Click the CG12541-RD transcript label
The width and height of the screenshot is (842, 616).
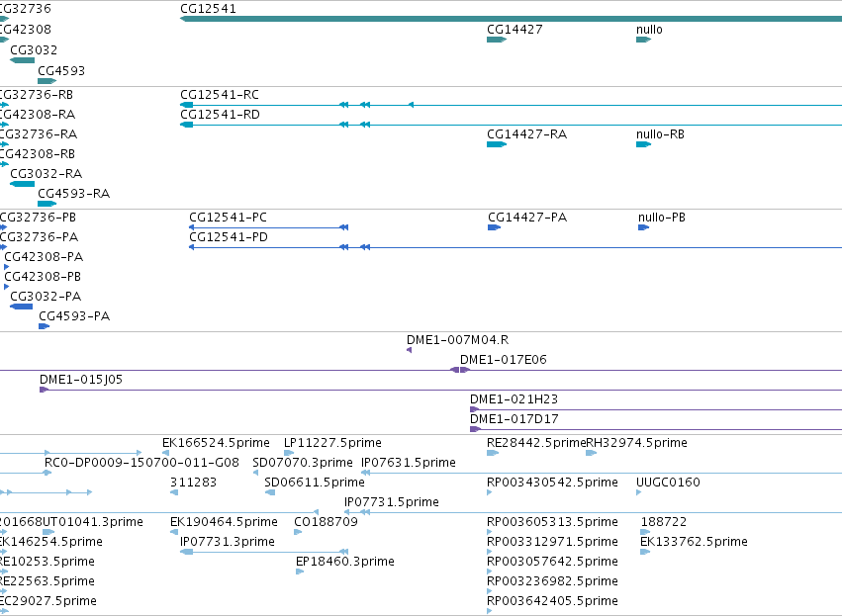221,115
